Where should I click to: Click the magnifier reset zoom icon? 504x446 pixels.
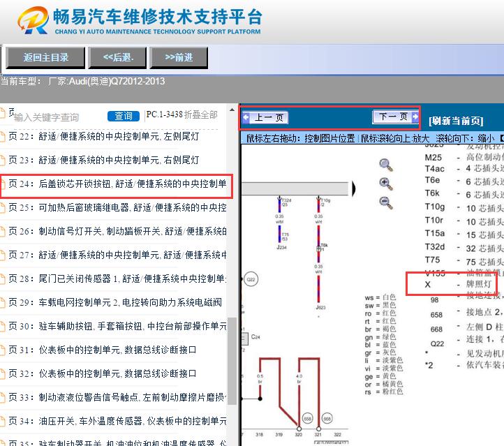click(385, 165)
